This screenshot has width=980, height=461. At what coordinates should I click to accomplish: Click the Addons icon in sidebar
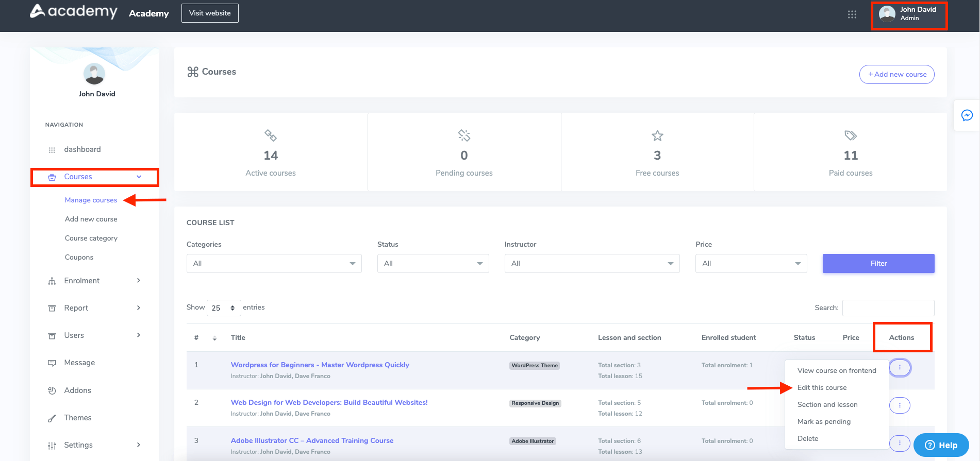52,390
